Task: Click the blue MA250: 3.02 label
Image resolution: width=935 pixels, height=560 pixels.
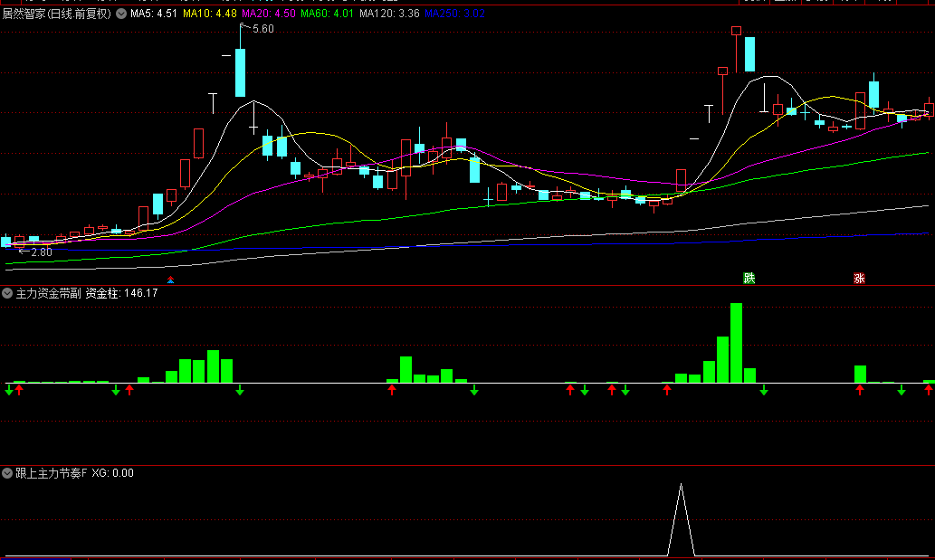Action: point(454,14)
